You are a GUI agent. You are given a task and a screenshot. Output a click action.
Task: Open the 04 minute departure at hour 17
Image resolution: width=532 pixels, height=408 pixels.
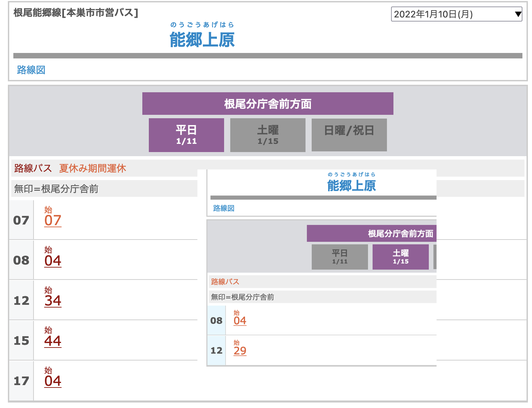click(x=53, y=381)
